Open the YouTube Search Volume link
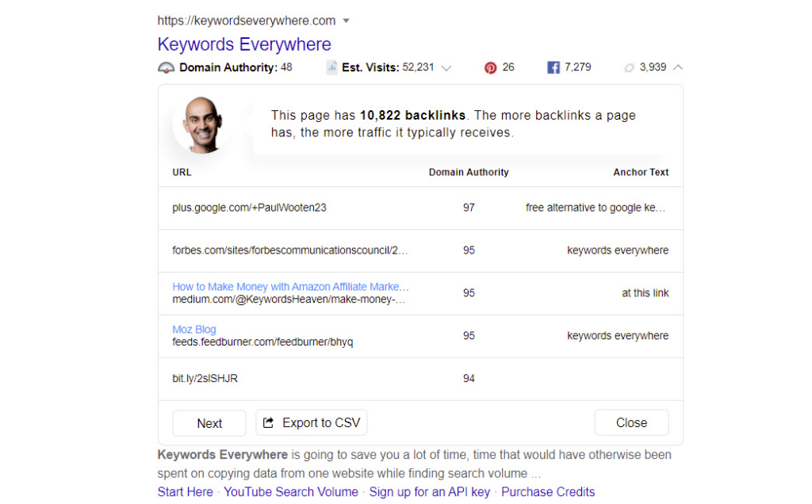 [x=290, y=491]
